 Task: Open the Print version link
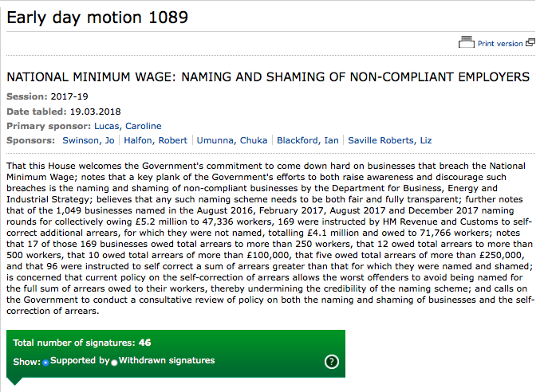click(x=500, y=44)
